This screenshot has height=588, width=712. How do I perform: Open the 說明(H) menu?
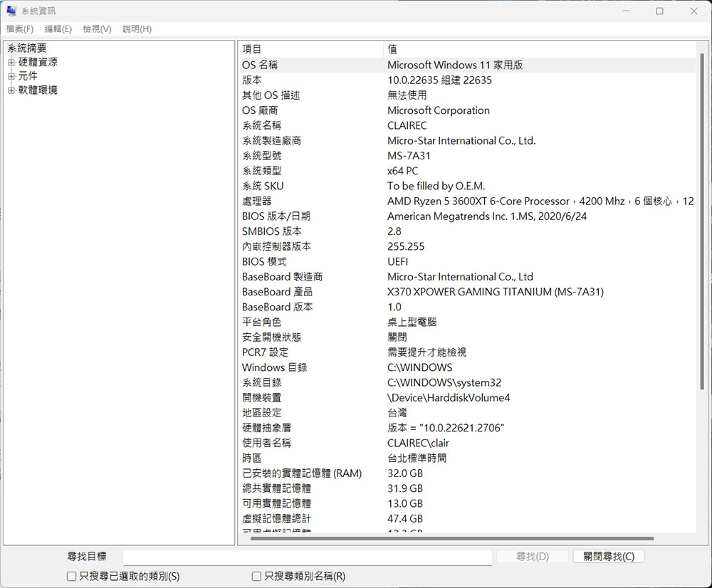tap(137, 29)
